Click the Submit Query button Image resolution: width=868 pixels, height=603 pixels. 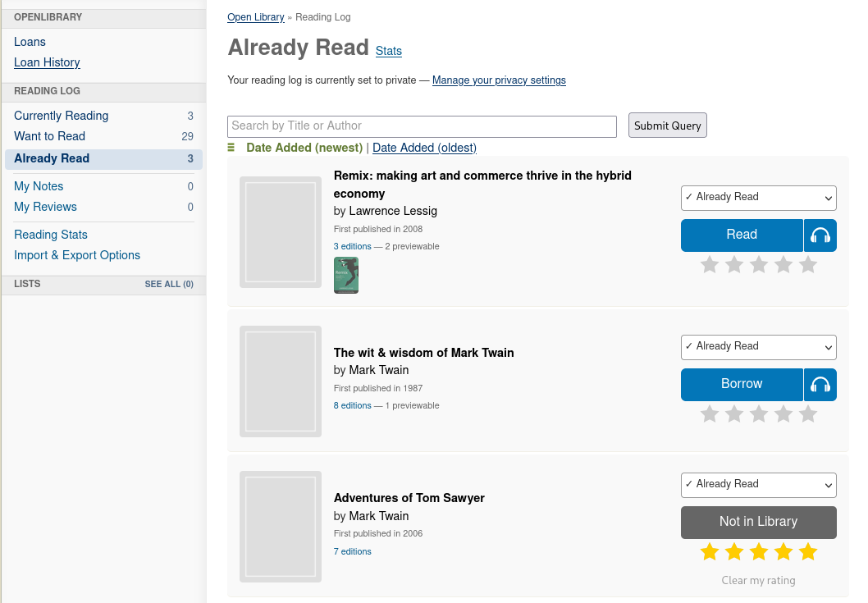668,126
